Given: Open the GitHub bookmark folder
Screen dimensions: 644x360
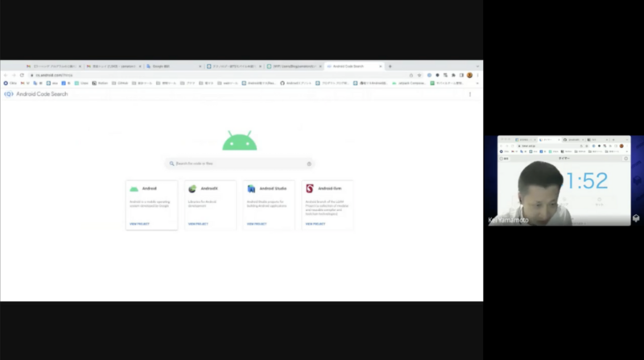Looking at the screenshot, I should pos(120,83).
